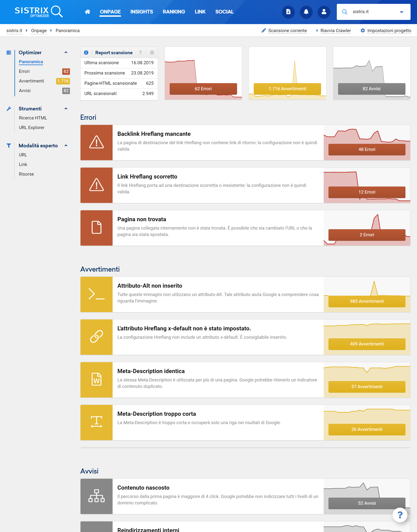Open the URL Explorer sidebar item

tap(32, 128)
